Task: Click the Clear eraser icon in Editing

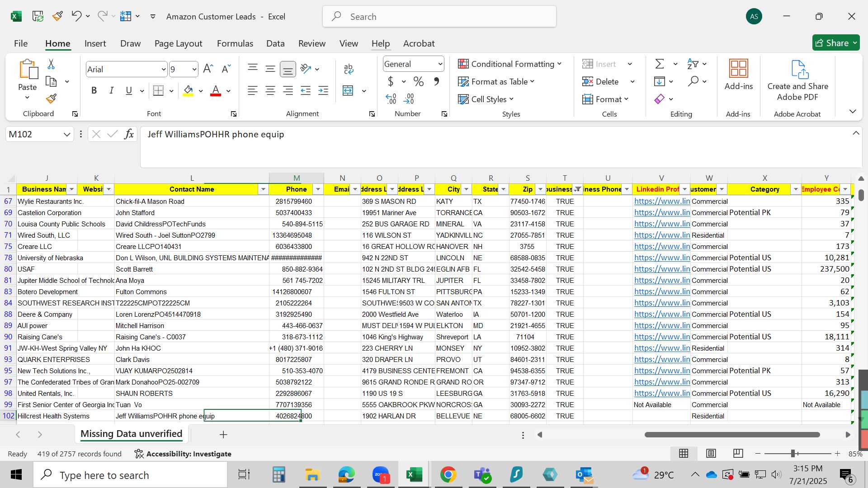Action: (x=660, y=99)
